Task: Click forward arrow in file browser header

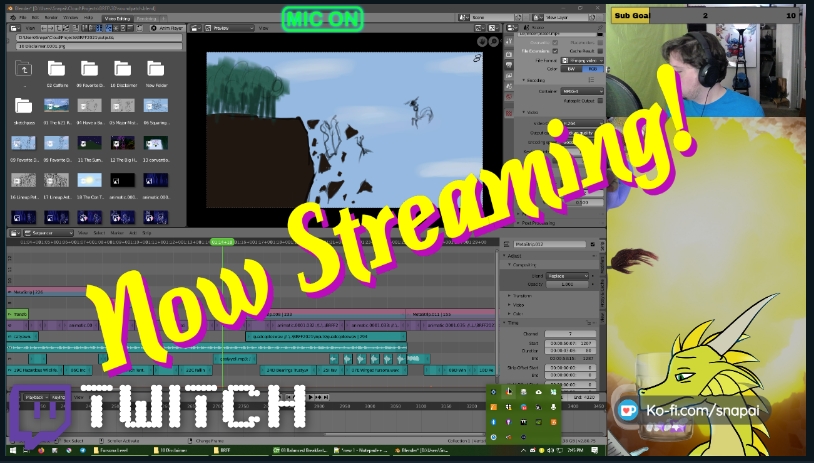Action: (x=51, y=28)
